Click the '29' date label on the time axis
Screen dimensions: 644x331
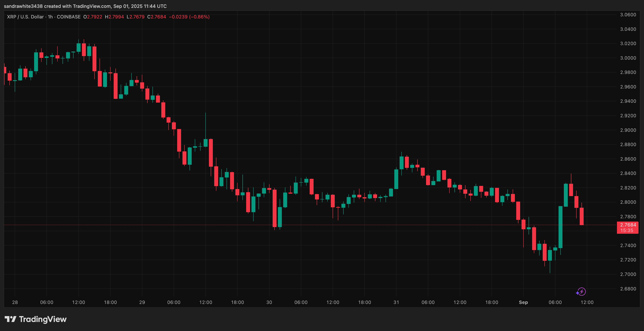point(142,302)
